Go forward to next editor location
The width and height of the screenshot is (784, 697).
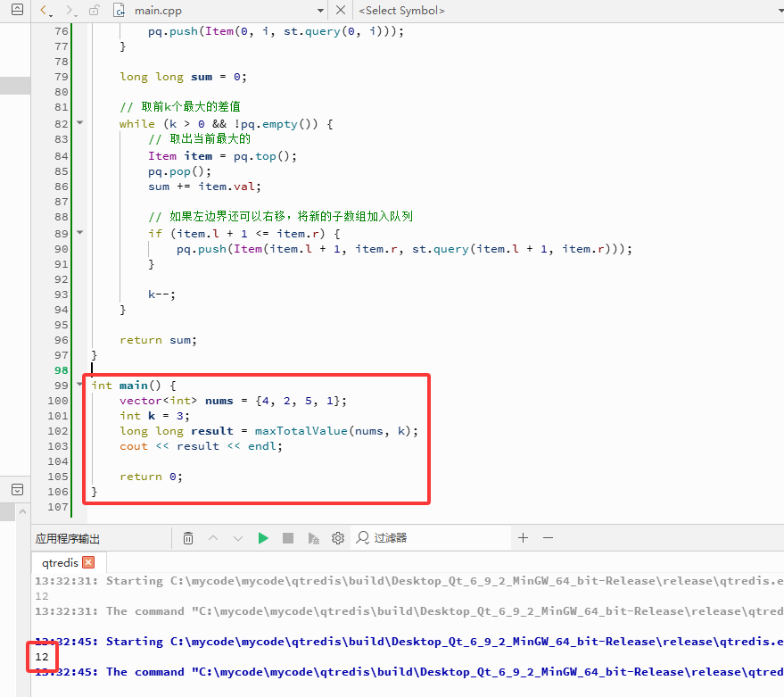[70, 10]
